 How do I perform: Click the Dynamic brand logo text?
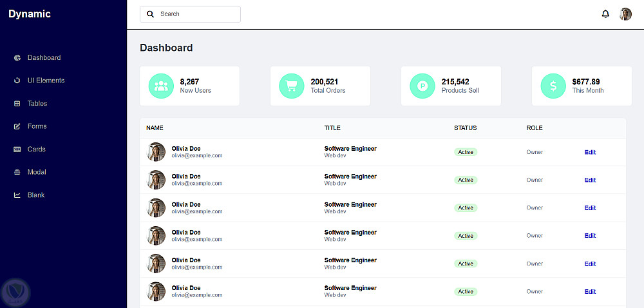[30, 14]
